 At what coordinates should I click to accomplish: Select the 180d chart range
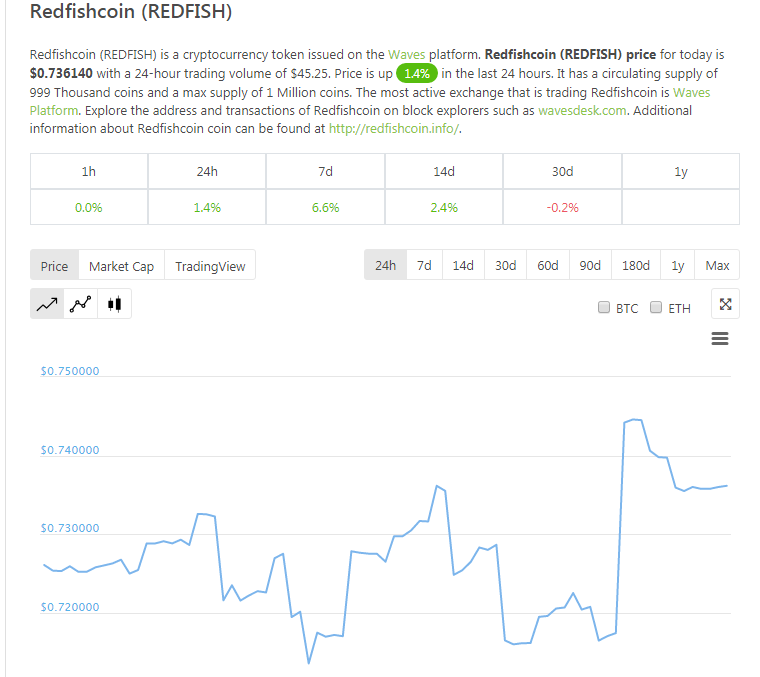635,265
